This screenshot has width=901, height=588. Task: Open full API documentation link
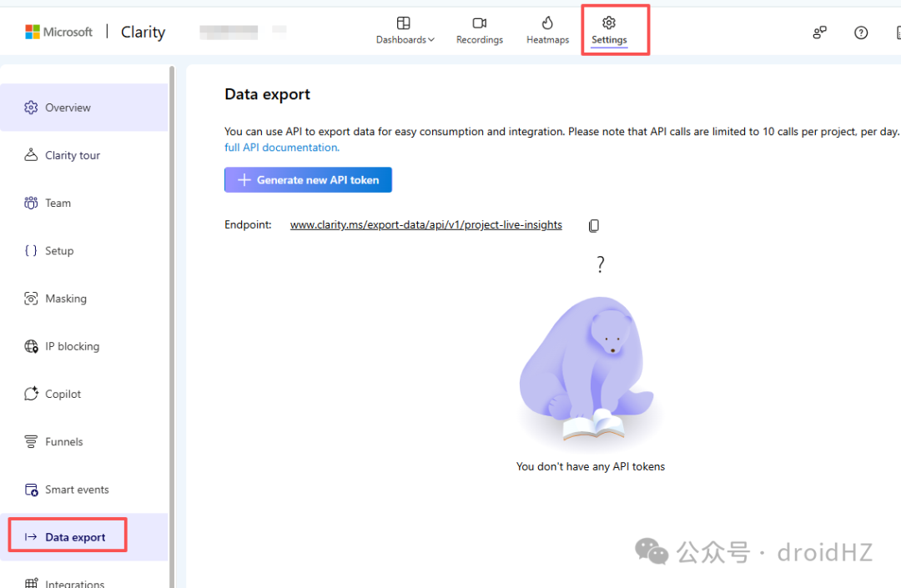click(x=282, y=148)
